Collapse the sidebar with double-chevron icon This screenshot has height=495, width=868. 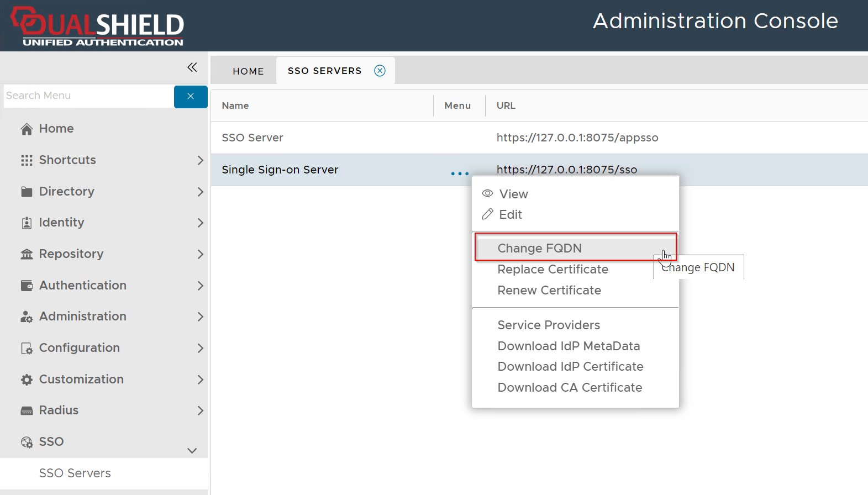(x=192, y=67)
